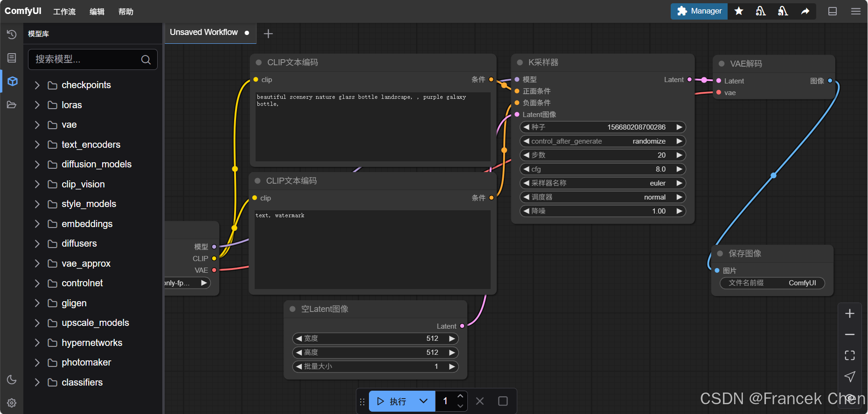The width and height of the screenshot is (868, 414).
Task: Increase the 宽度 512 value arrow
Action: (451, 338)
